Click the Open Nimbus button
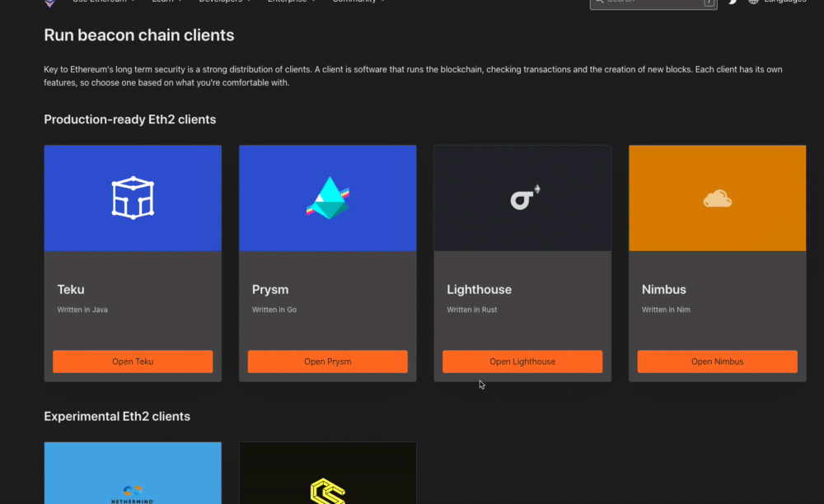 pyautogui.click(x=718, y=362)
